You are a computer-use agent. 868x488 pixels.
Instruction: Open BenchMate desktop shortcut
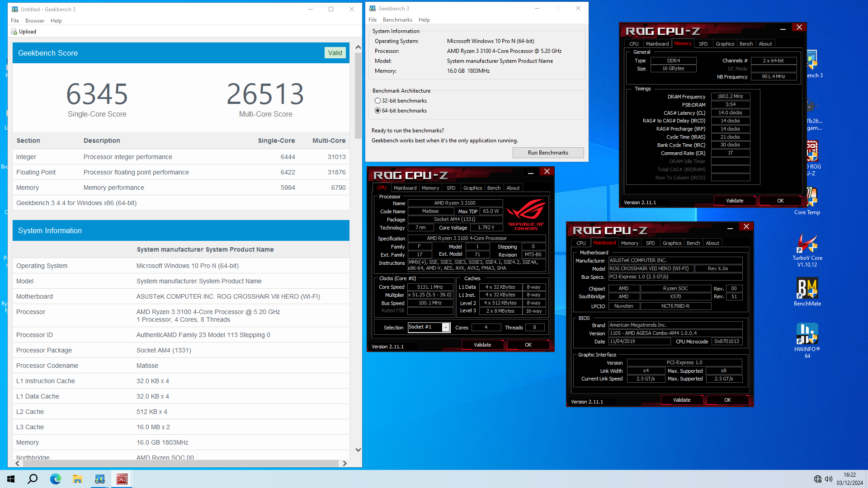pyautogui.click(x=807, y=292)
